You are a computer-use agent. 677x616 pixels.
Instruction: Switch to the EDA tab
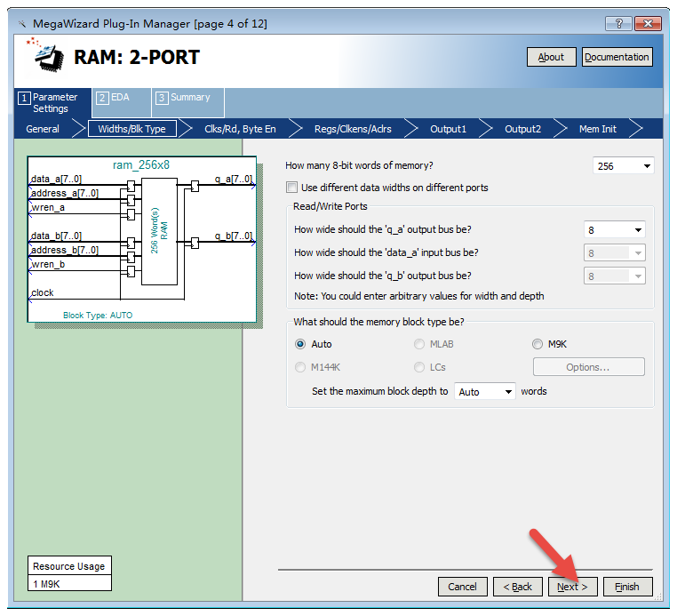click(x=122, y=103)
